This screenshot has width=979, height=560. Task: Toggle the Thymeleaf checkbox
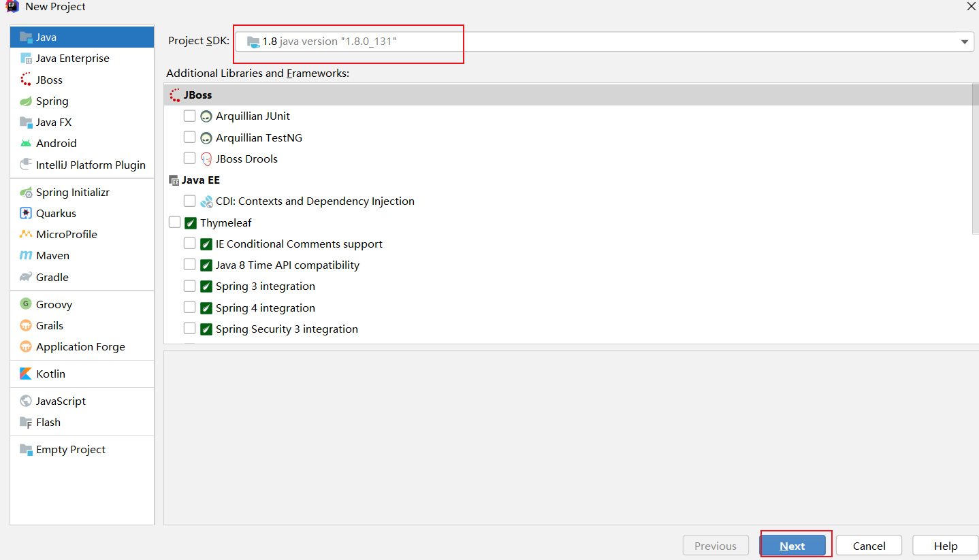[x=174, y=223]
